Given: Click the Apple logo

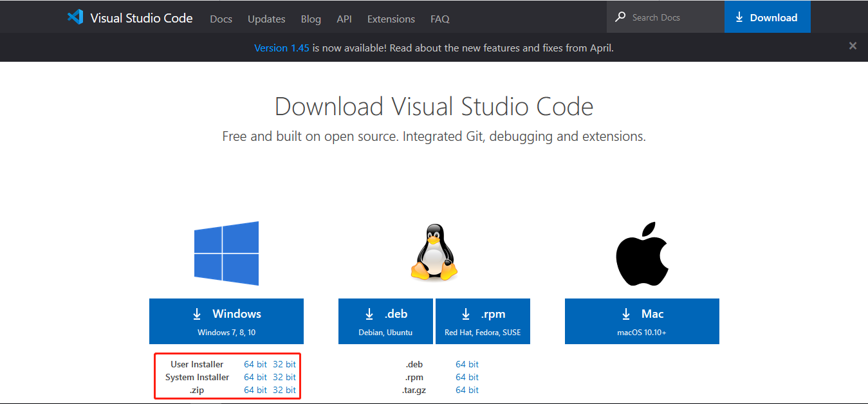Looking at the screenshot, I should click(x=642, y=254).
